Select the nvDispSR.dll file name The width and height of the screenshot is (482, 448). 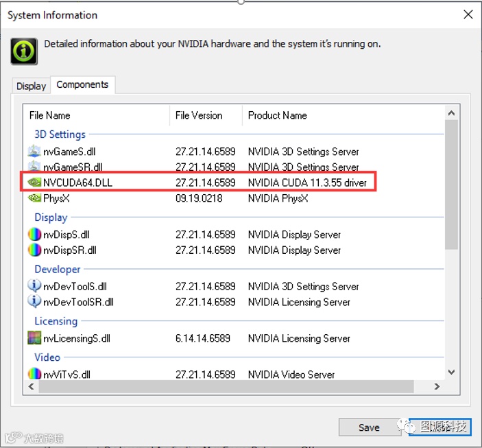click(x=70, y=250)
